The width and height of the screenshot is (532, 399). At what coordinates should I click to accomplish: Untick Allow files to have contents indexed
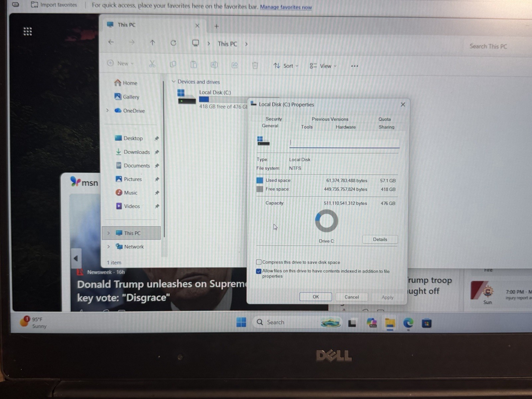pos(259,271)
